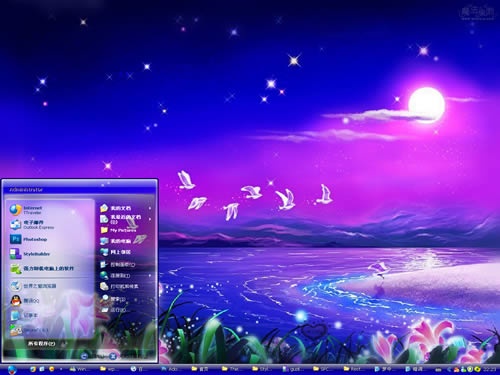Image resolution: width=500 pixels, height=375 pixels.
Task: Show hidden tray icons arrow
Action: [x=448, y=369]
